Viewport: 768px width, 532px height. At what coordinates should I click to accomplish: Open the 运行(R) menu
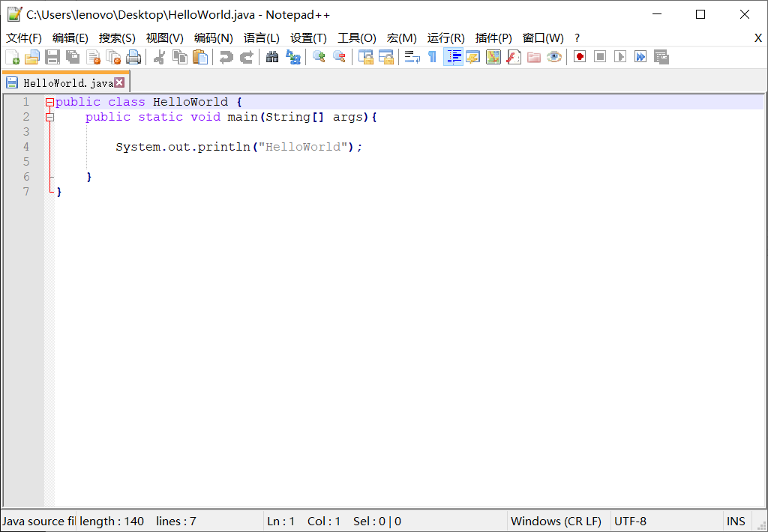(x=445, y=37)
